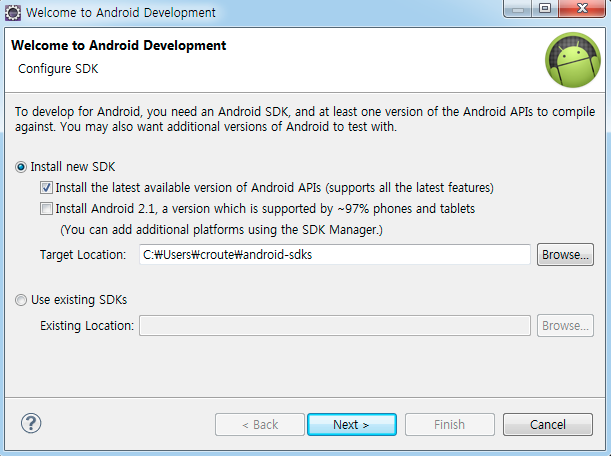Screen dimensions: 611x456
Task: Click the Configure SDK subtitle text
Action: [58, 69]
